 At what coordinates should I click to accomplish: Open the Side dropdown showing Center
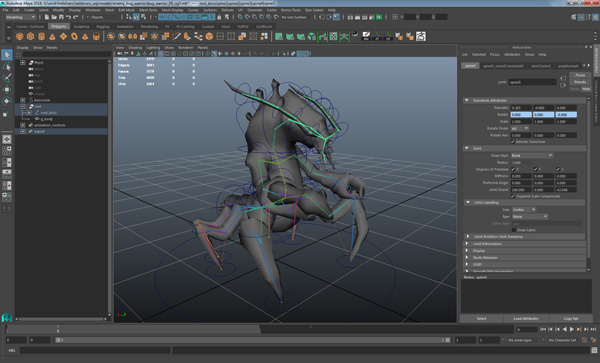[x=524, y=210]
